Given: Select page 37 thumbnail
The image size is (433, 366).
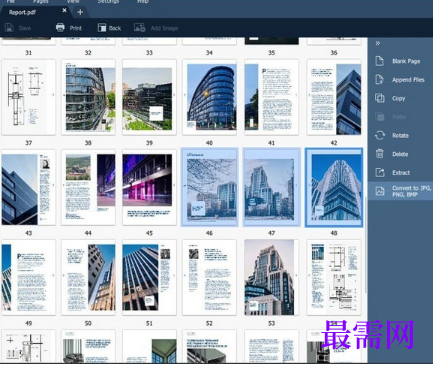Looking at the screenshot, I should [29, 97].
